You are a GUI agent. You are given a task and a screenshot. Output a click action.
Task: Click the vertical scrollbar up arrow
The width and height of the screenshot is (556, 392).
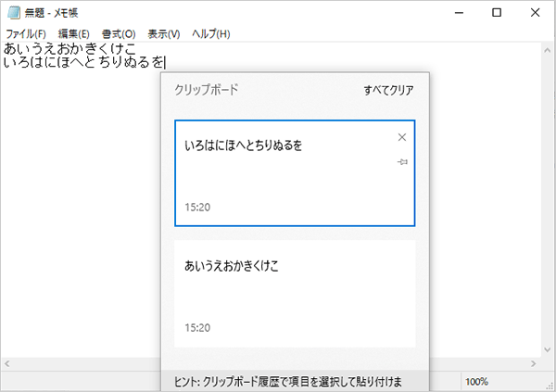(547, 50)
